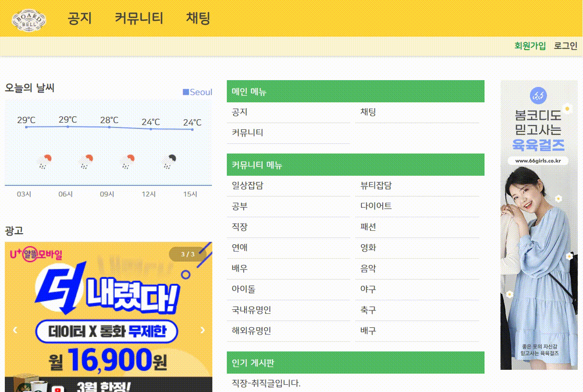This screenshot has width=583, height=392.
Task: Show the previous ad slide arrow
Action: [x=15, y=330]
